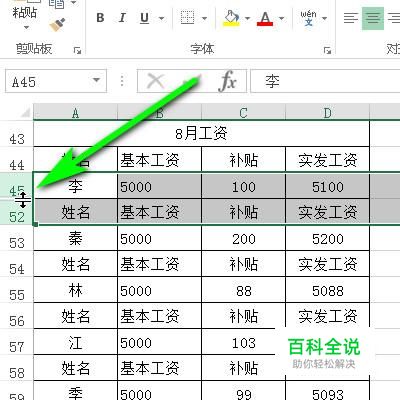This screenshot has height=400, width=400.
Task: Apply red font color
Action: (x=265, y=18)
